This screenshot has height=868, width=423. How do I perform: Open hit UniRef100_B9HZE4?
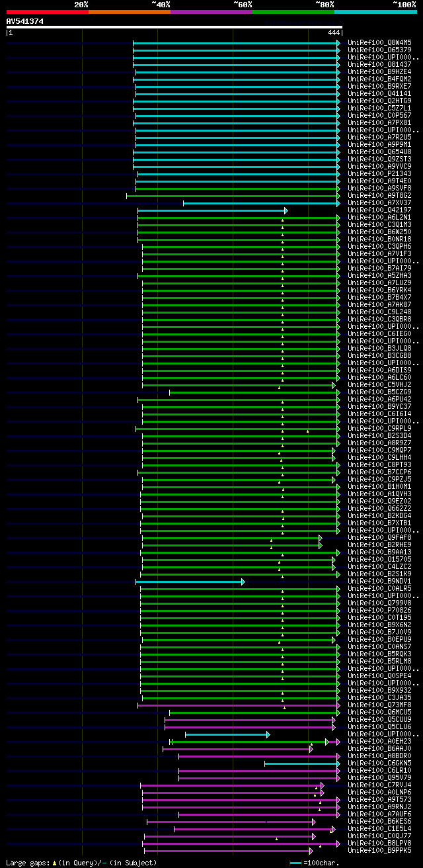click(380, 71)
